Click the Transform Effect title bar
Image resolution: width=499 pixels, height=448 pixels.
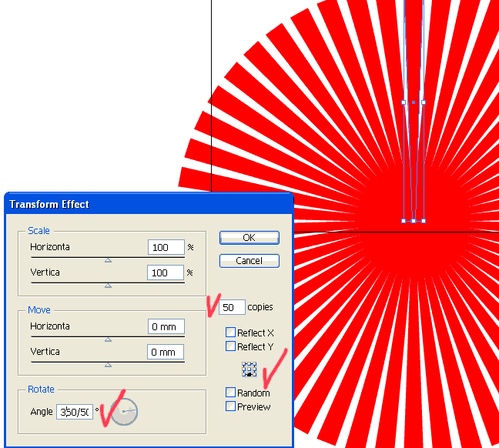click(x=149, y=204)
